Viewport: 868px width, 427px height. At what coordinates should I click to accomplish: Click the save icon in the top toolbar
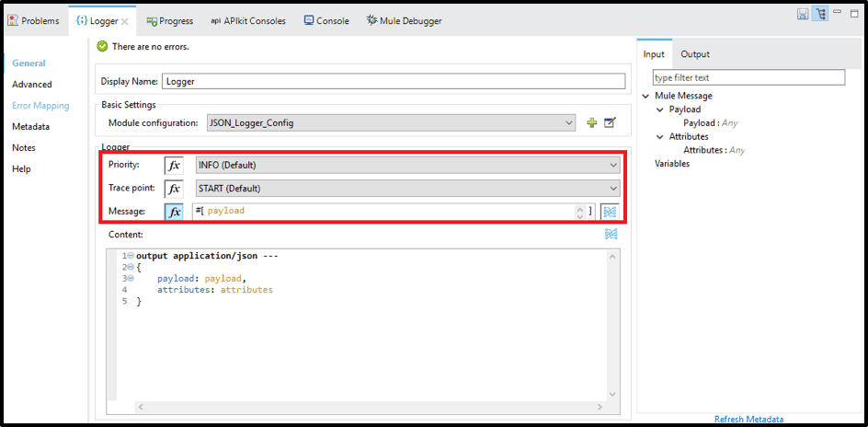(803, 15)
